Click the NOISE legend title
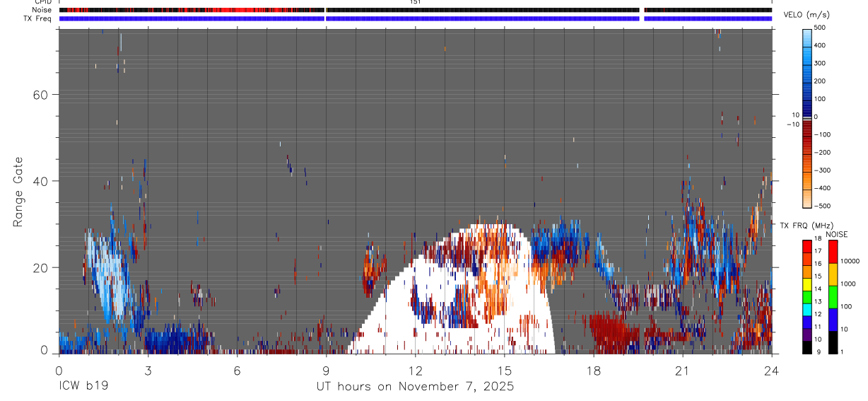The width and height of the screenshot is (868, 401). tap(837, 234)
